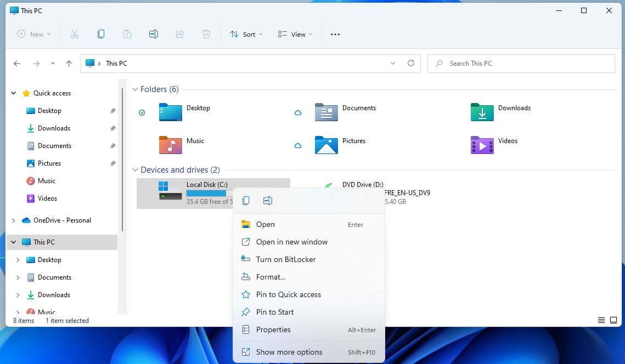
Task: Open the Pictures folder icon
Action: pyautogui.click(x=326, y=145)
